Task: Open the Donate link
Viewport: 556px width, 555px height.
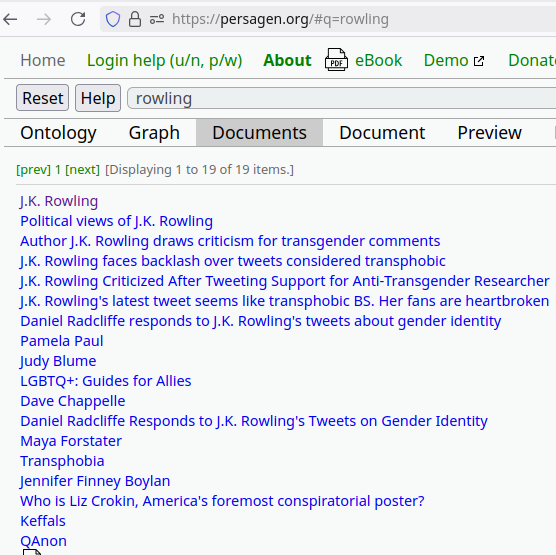Action: tap(532, 60)
